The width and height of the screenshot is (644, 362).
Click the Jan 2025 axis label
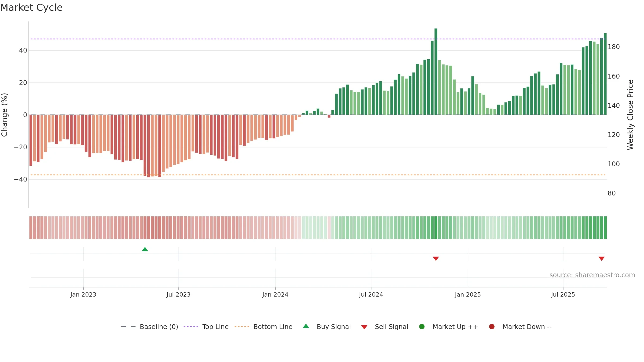468,294
